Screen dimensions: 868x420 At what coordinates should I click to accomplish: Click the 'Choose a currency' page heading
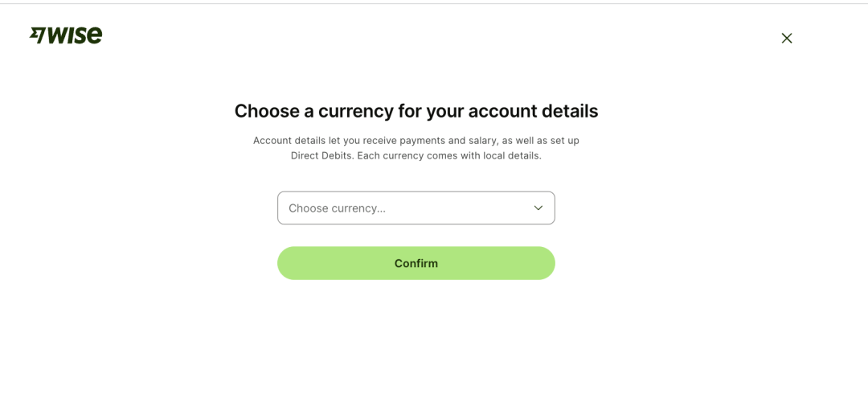416,111
